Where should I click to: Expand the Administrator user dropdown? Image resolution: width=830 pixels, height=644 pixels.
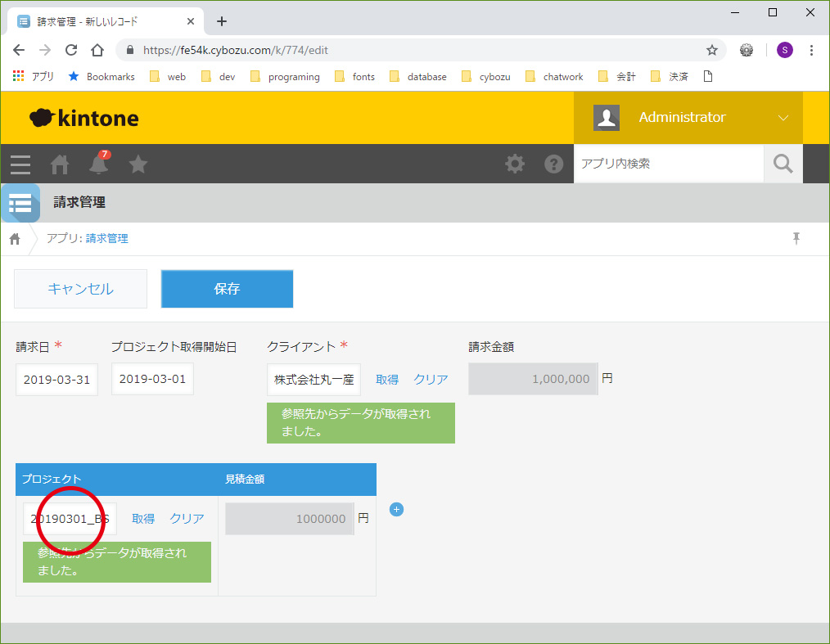[x=783, y=118]
